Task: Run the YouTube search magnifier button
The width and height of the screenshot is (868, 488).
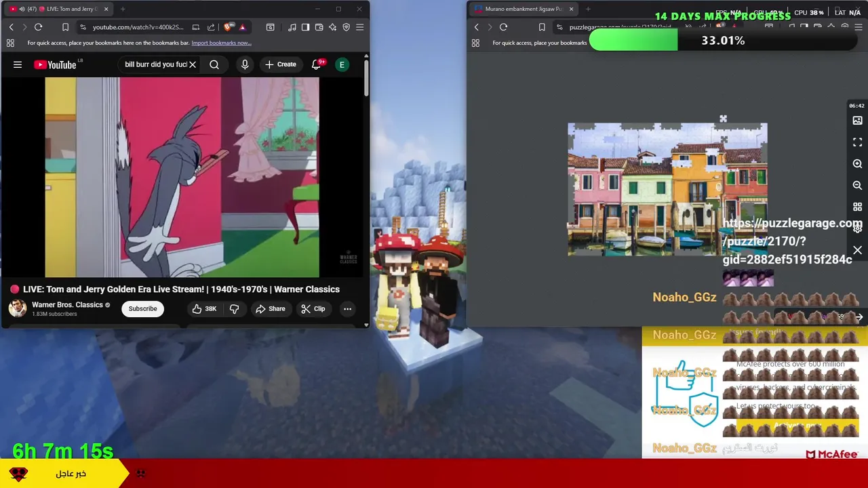Action: (214, 64)
